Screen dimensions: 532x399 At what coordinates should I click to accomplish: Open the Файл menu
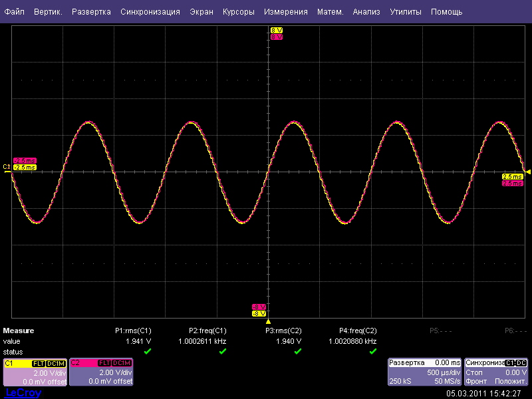(x=15, y=12)
